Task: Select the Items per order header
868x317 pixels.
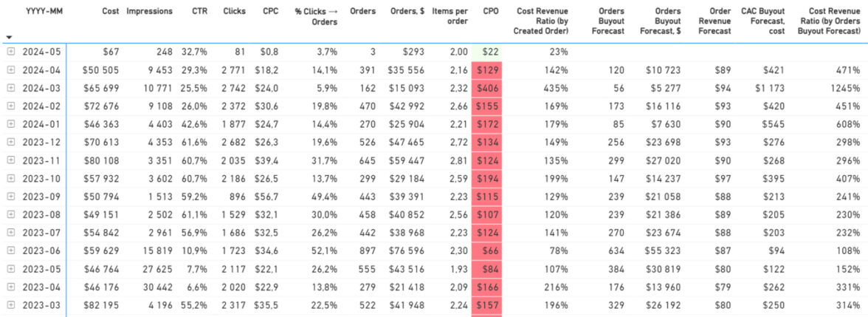Action: coord(447,16)
